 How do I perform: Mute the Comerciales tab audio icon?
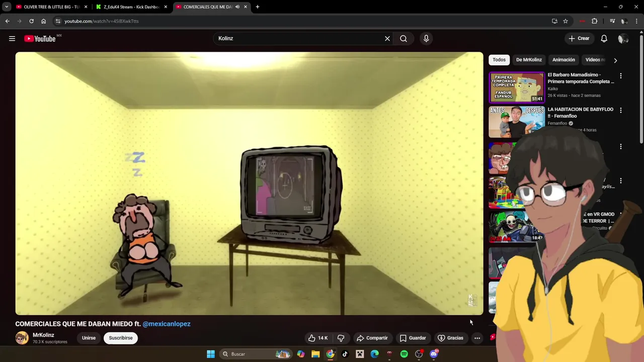(x=237, y=7)
